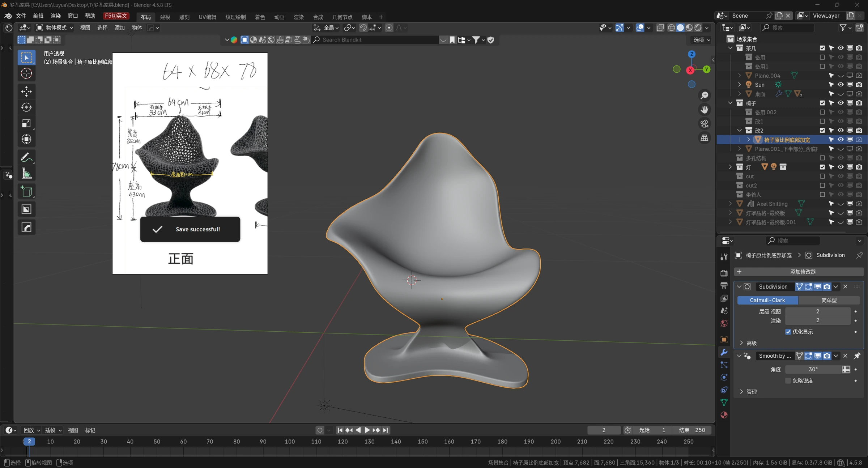Open the Modifiers wrench tab in properties
The height and width of the screenshot is (468, 868).
pos(724,352)
